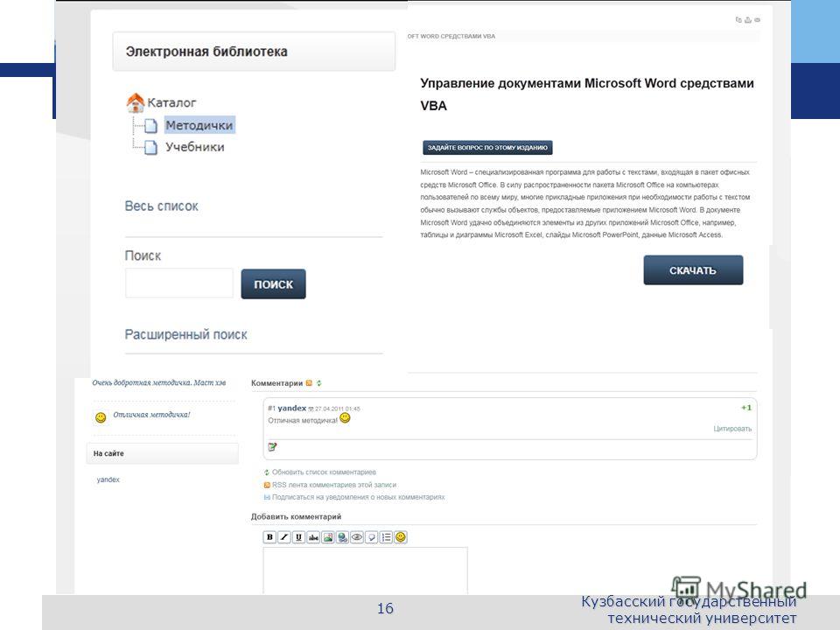Viewport: 840px width, 630px height.
Task: Click the СКАЧАТЬ download button
Action: coord(693,270)
